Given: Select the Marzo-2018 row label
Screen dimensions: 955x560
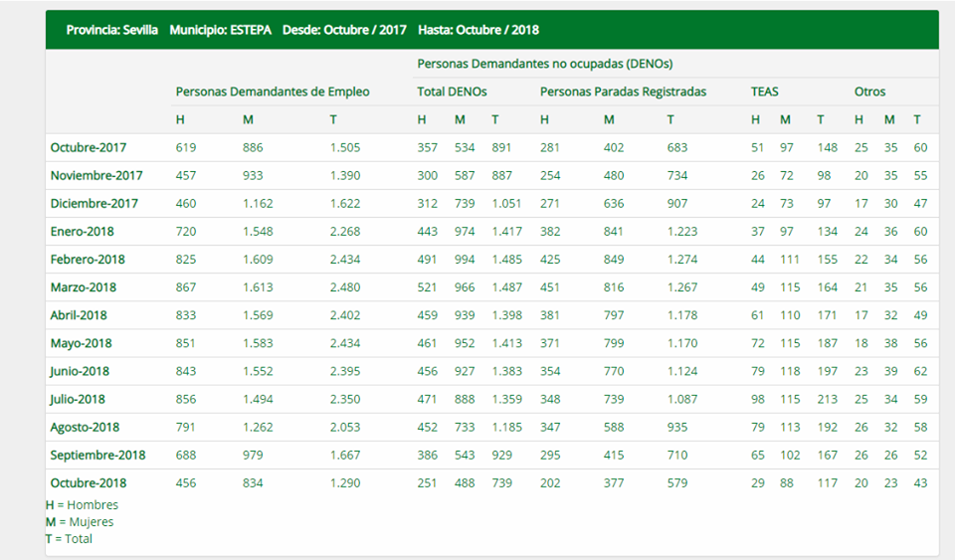Looking at the screenshot, I should (83, 287).
